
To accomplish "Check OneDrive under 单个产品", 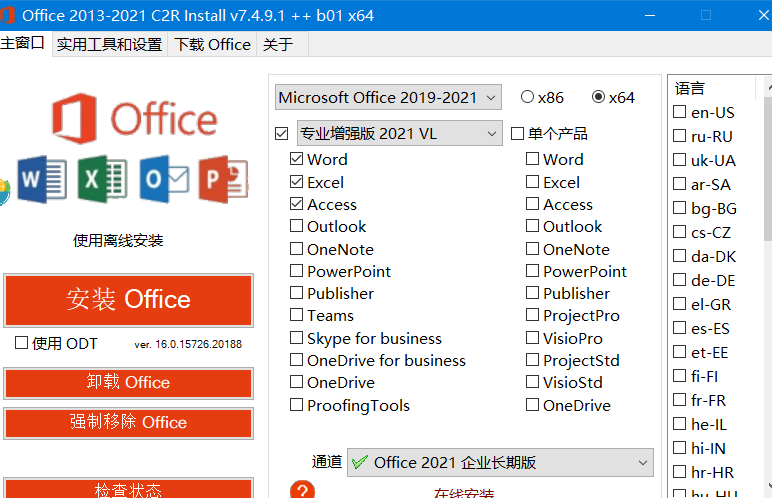I will pyautogui.click(x=532, y=404).
